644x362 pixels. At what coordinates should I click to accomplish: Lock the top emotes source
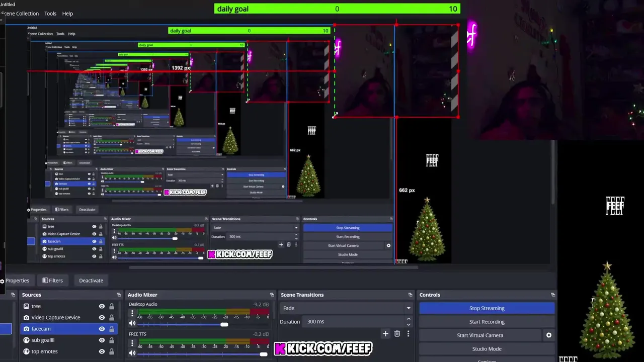pos(112,351)
